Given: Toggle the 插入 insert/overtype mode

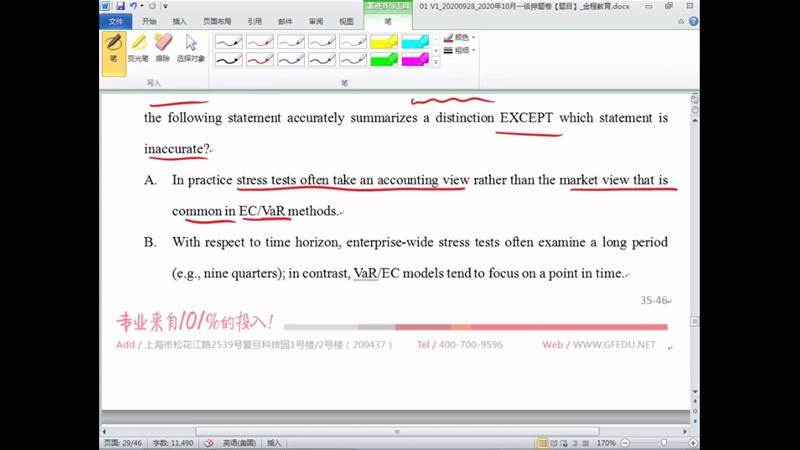Looking at the screenshot, I should 274,443.
